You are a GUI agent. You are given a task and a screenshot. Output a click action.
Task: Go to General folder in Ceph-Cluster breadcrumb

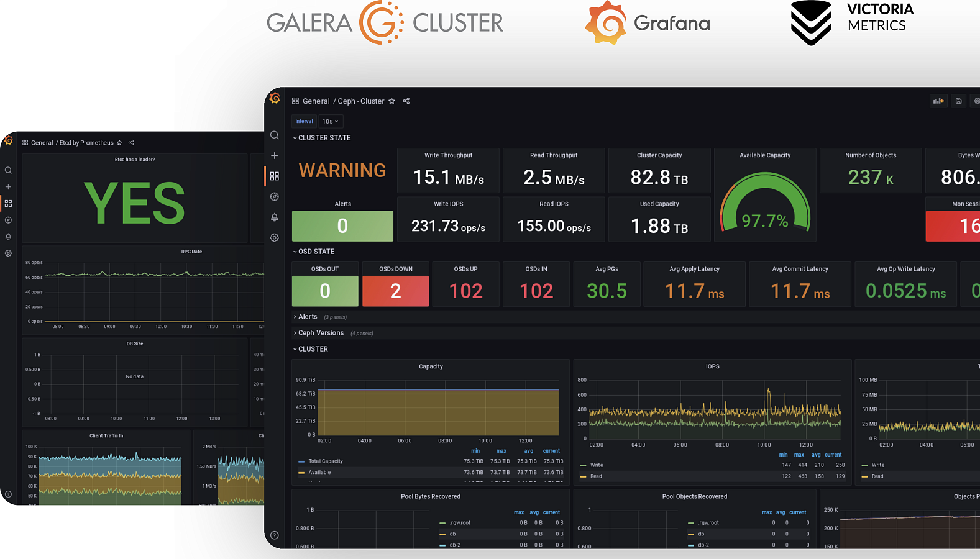(x=316, y=101)
